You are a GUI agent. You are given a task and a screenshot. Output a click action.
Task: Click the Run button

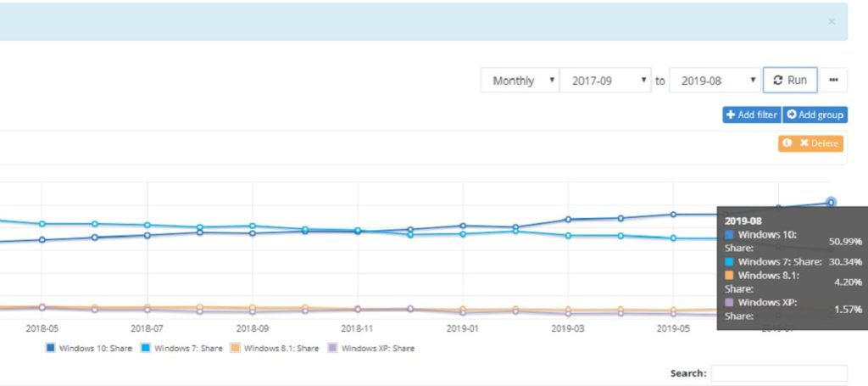[790, 81]
